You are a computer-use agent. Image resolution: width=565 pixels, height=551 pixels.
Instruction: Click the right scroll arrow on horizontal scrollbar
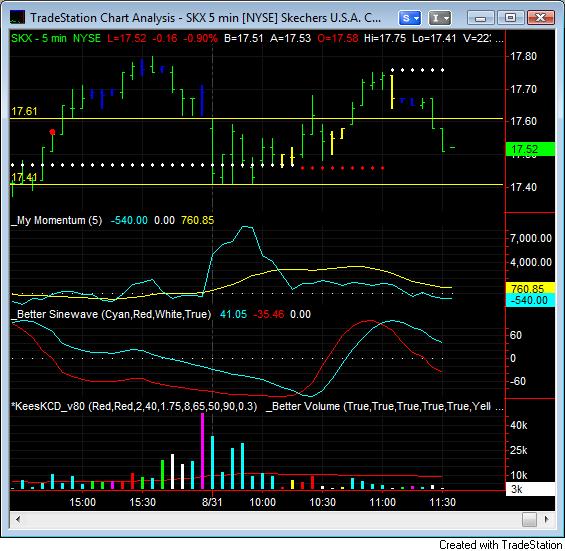[x=547, y=520]
